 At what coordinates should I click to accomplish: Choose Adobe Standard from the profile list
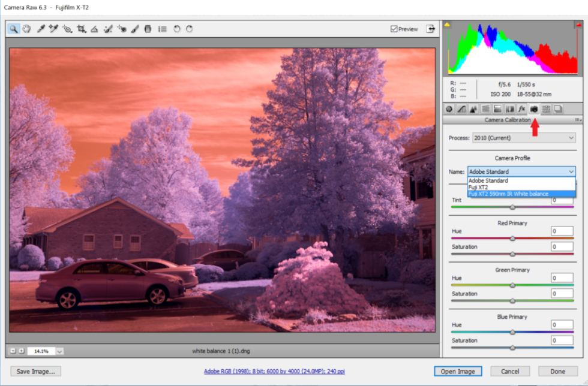[x=521, y=180]
